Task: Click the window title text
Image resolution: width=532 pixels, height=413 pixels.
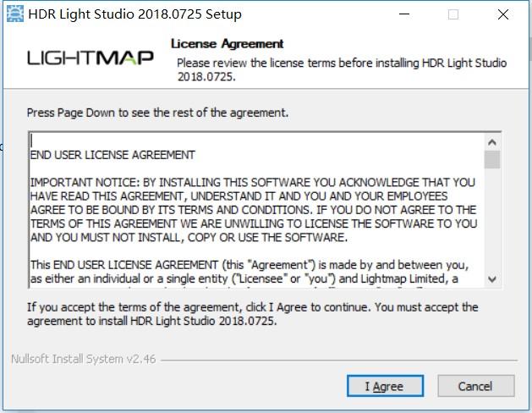Action: (134, 14)
